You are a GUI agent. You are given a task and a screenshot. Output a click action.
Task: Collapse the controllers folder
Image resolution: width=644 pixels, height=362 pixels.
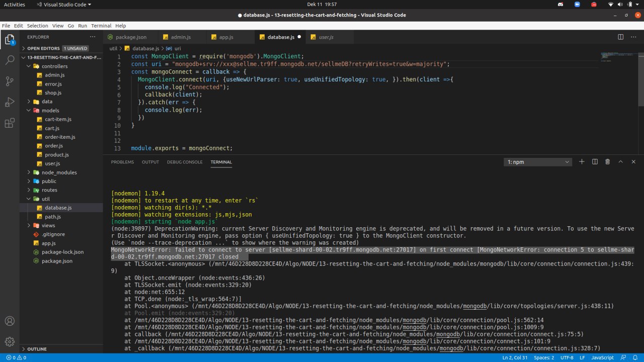click(54, 66)
